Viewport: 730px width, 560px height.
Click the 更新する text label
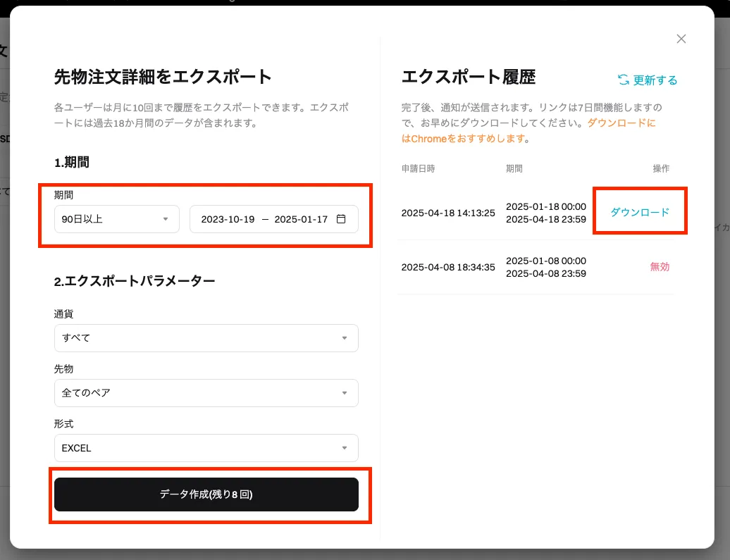(655, 80)
